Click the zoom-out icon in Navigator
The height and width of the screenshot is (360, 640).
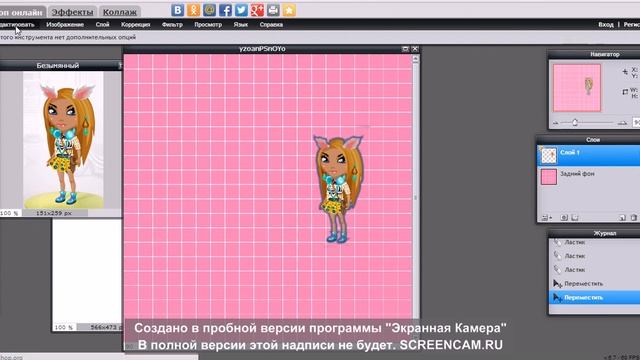coord(556,122)
